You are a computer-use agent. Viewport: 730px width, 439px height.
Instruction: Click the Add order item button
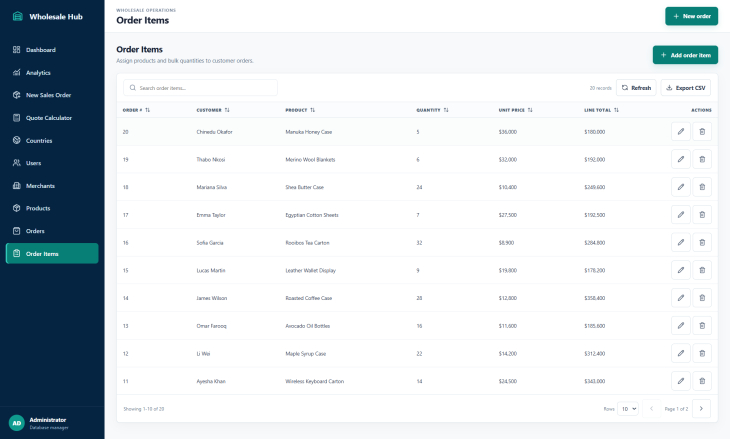pyautogui.click(x=685, y=55)
